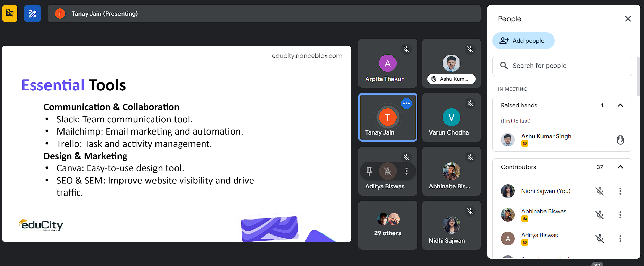Open the 29 others tile
This screenshot has height=266, width=644.
click(x=388, y=225)
